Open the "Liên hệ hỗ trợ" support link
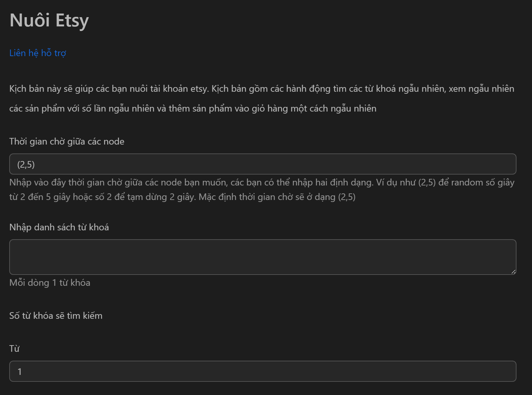This screenshot has height=395, width=532. pos(38,53)
